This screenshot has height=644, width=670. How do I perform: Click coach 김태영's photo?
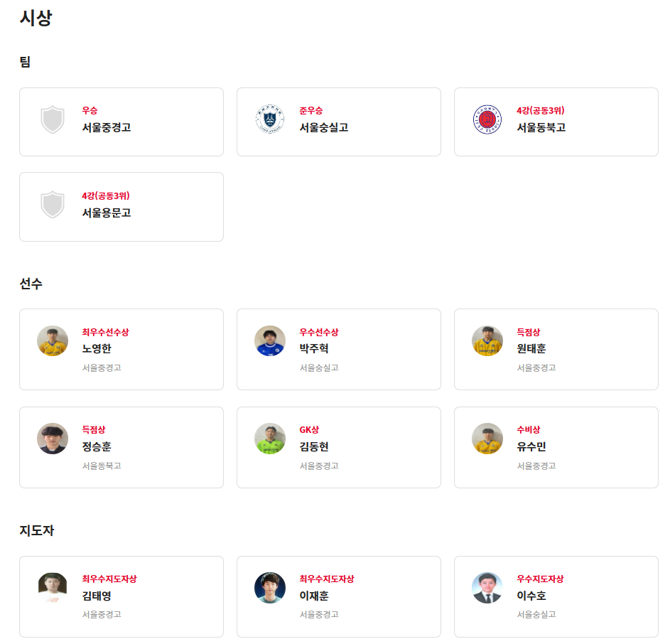pos(53,588)
